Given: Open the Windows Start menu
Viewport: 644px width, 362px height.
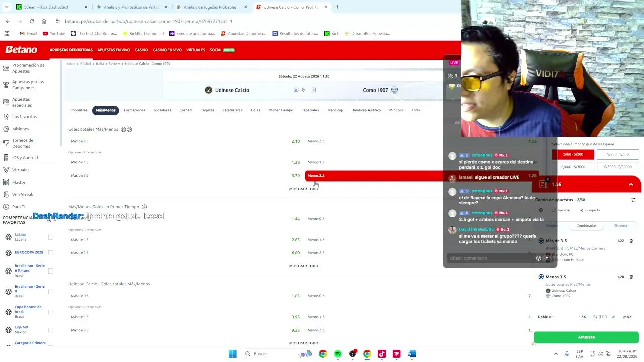Looking at the screenshot, I should pos(233,354).
